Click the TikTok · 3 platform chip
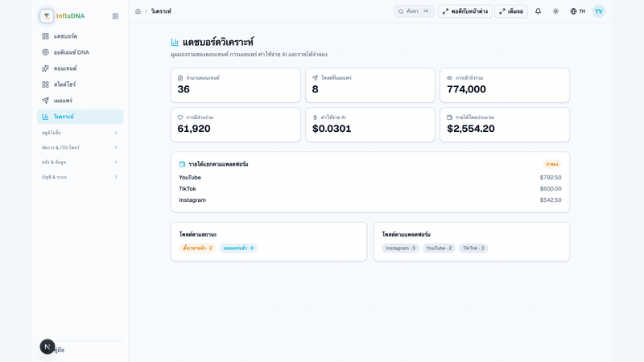 [x=473, y=248]
